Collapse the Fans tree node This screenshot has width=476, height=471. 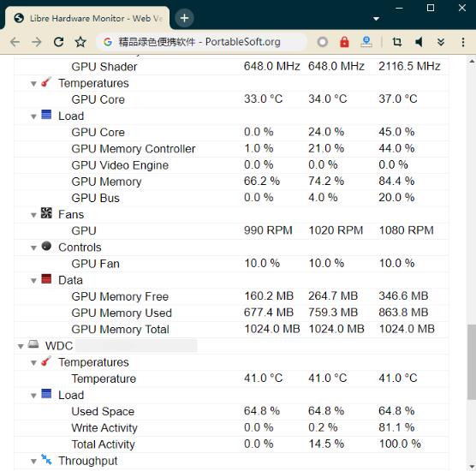coord(33,215)
